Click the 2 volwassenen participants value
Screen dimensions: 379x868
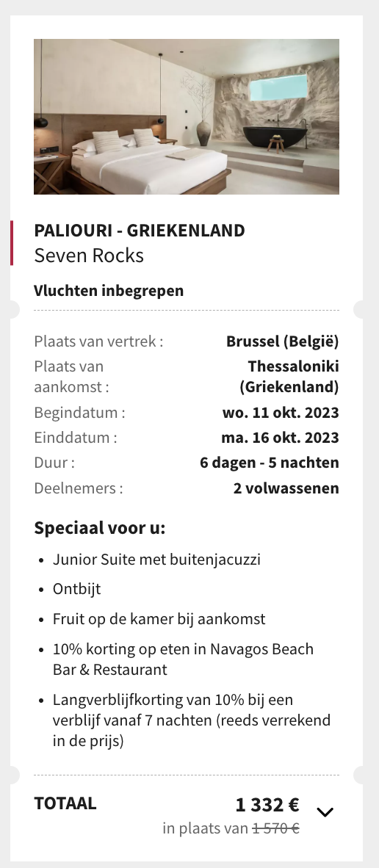point(286,488)
